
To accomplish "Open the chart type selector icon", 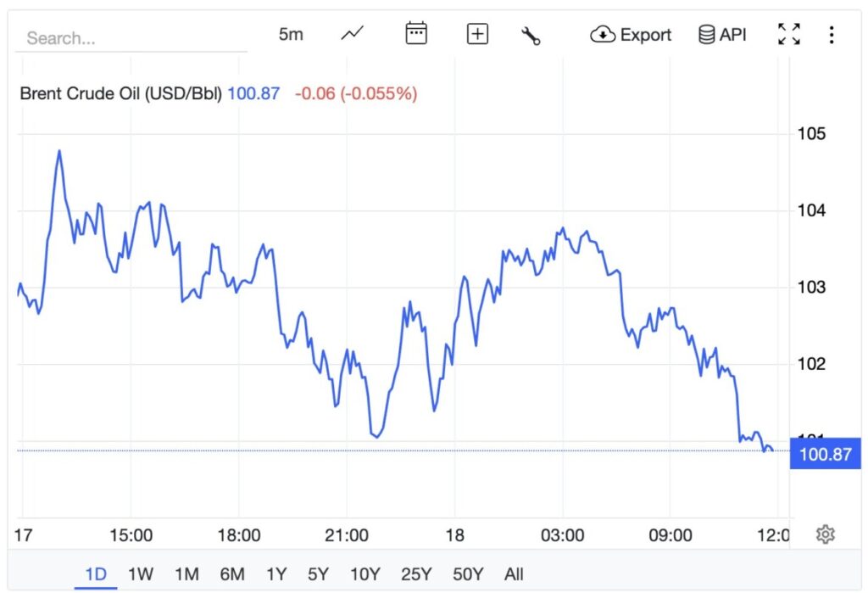I will point(351,34).
